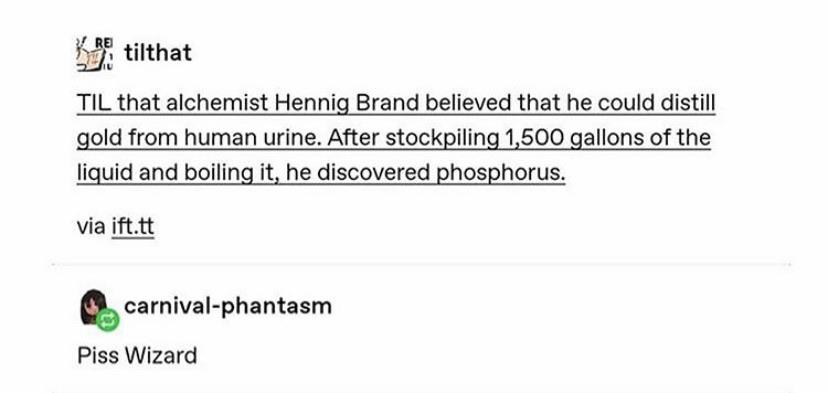Click the divider line between posts
This screenshot has height=393, width=828.
click(x=421, y=264)
